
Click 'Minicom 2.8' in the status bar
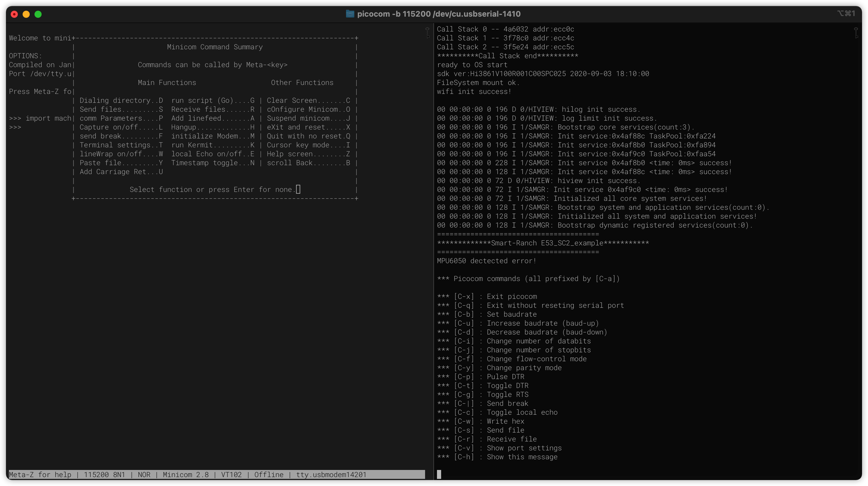coord(186,474)
